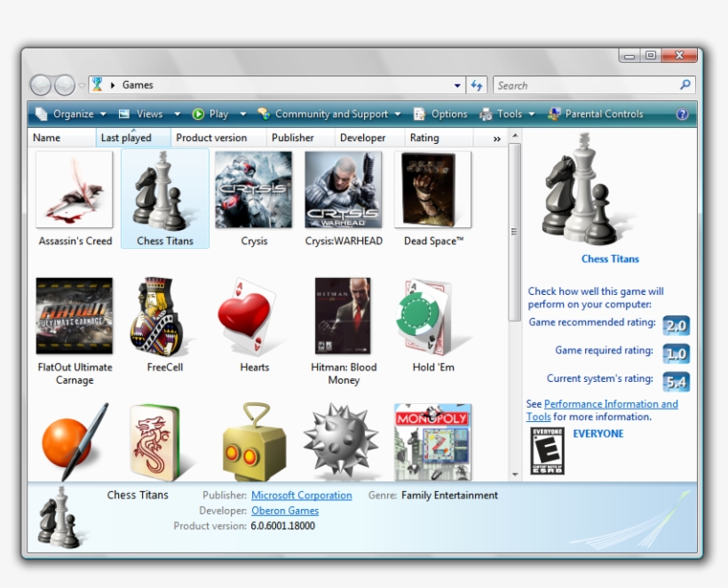Open the Assassin's Creed game icon

(75, 189)
